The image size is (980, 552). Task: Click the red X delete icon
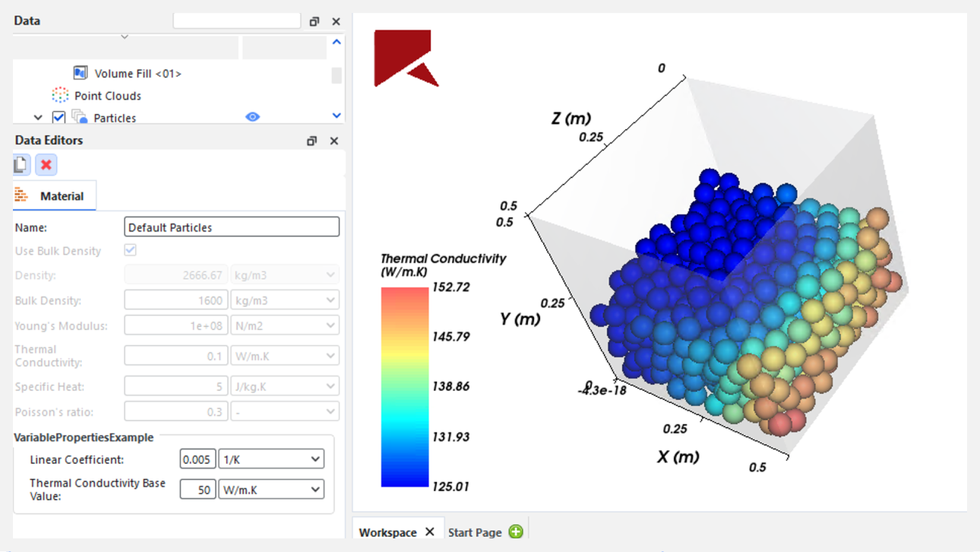[x=46, y=164]
